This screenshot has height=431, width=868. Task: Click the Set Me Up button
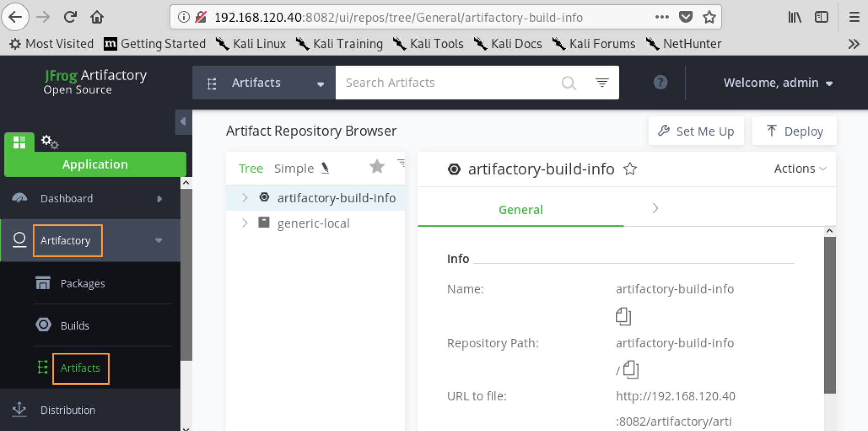pos(696,131)
